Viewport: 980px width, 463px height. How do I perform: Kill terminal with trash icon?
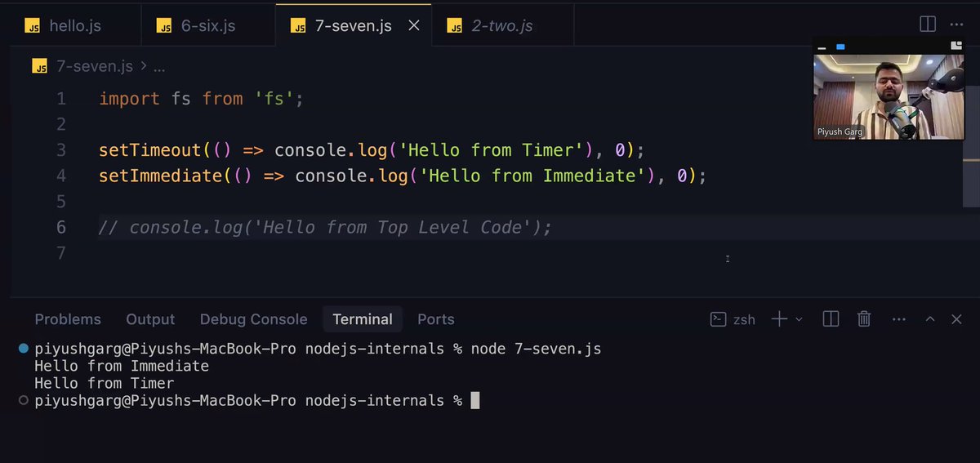tap(864, 319)
